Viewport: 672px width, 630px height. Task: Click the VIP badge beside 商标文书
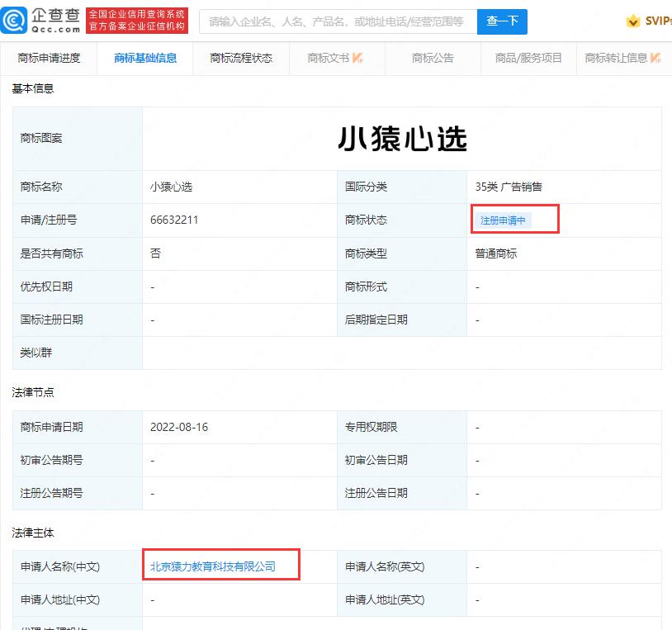click(357, 58)
